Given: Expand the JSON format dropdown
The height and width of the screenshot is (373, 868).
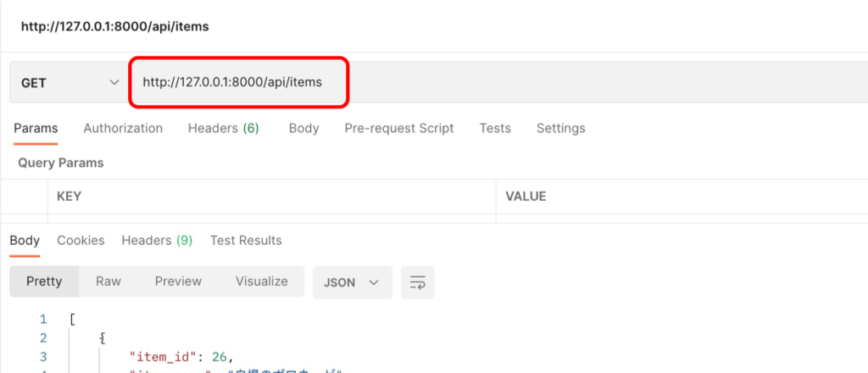Looking at the screenshot, I should click(x=352, y=282).
